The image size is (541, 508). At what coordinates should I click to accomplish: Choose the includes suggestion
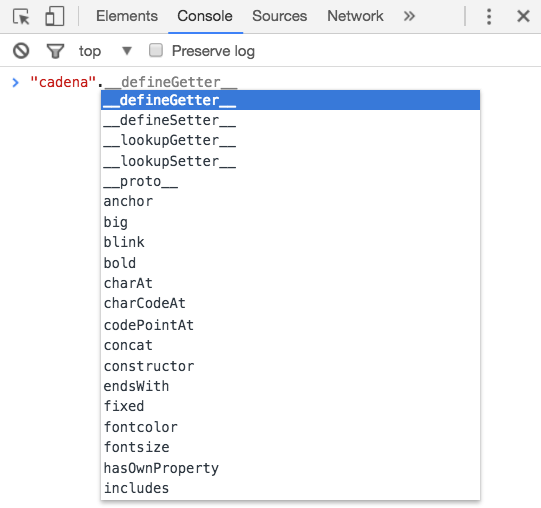pyautogui.click(x=290, y=488)
